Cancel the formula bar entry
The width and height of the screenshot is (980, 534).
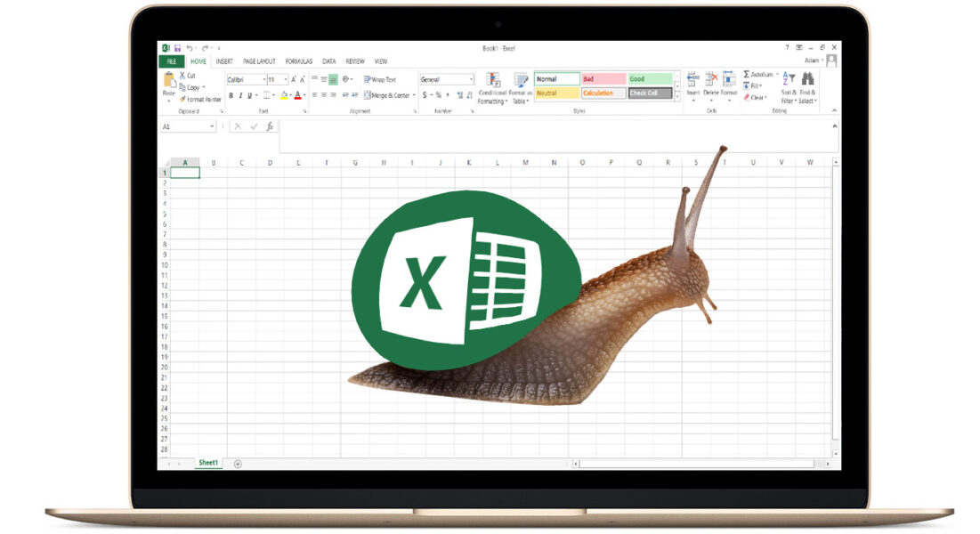238,126
